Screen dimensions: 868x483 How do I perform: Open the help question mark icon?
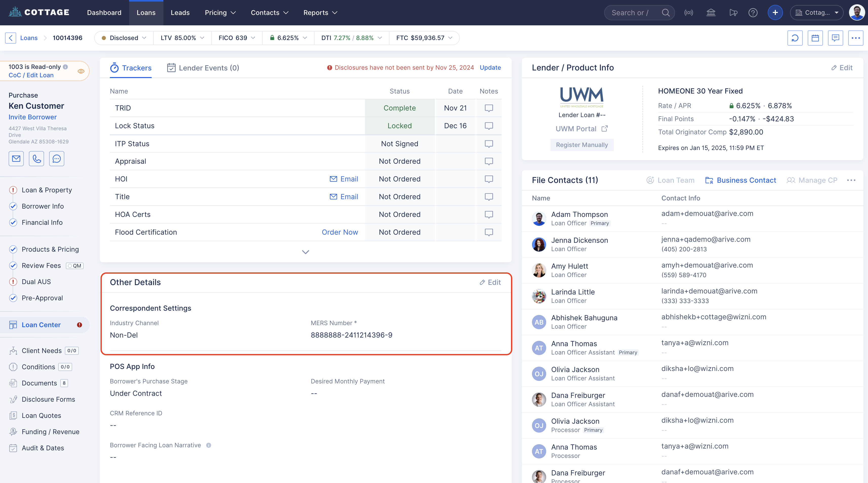[753, 12]
